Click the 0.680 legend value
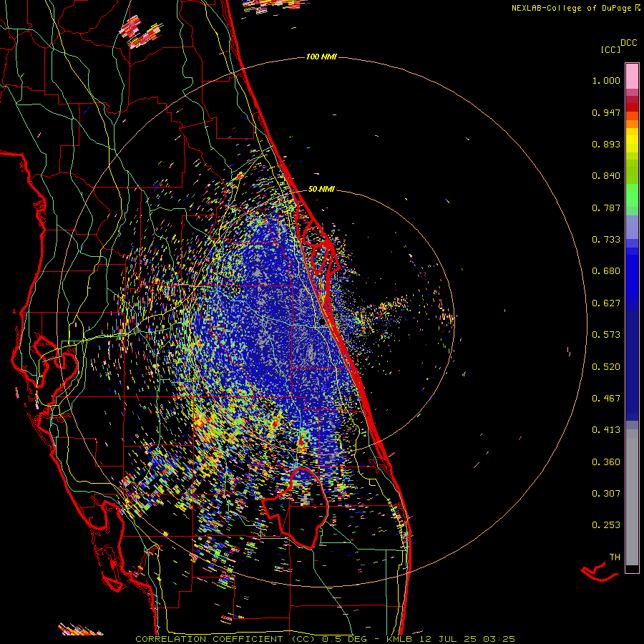 click(x=606, y=271)
